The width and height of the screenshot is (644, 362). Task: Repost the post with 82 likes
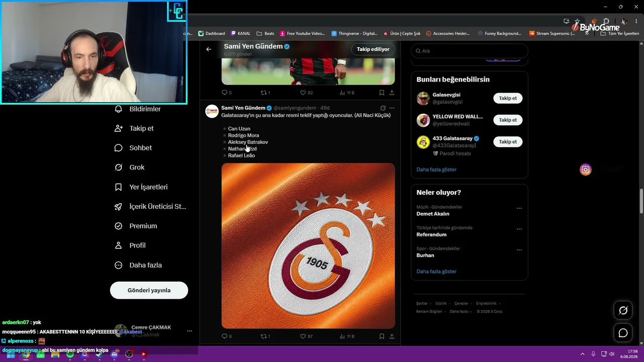(x=265, y=93)
